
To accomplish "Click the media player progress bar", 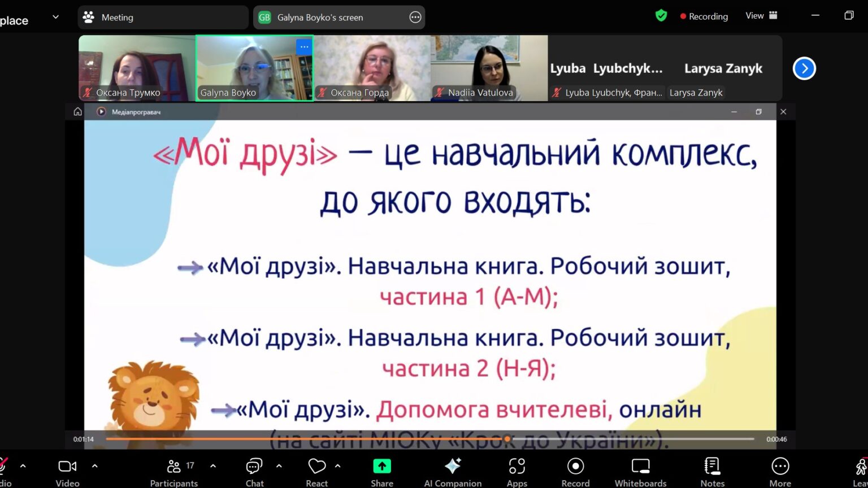I will (x=429, y=439).
